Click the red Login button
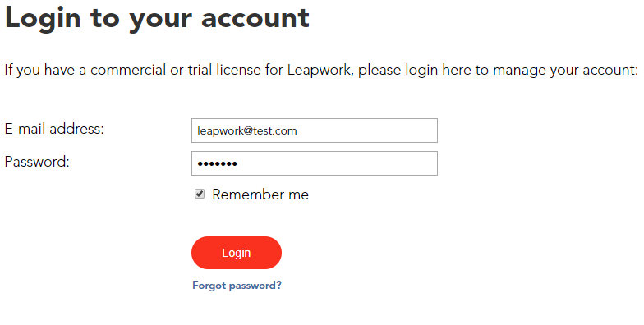This screenshot has height=325, width=644. 237,253
